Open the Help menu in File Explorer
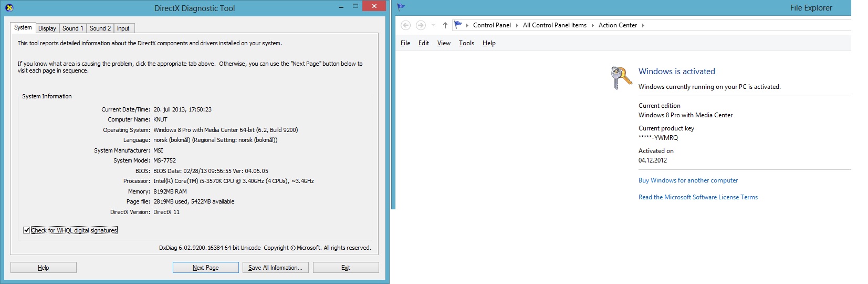Screen dimensions: 868x284 [489, 43]
